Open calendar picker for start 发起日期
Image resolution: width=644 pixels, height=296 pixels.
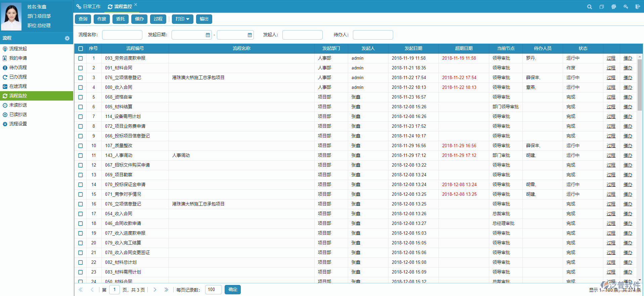coord(208,35)
